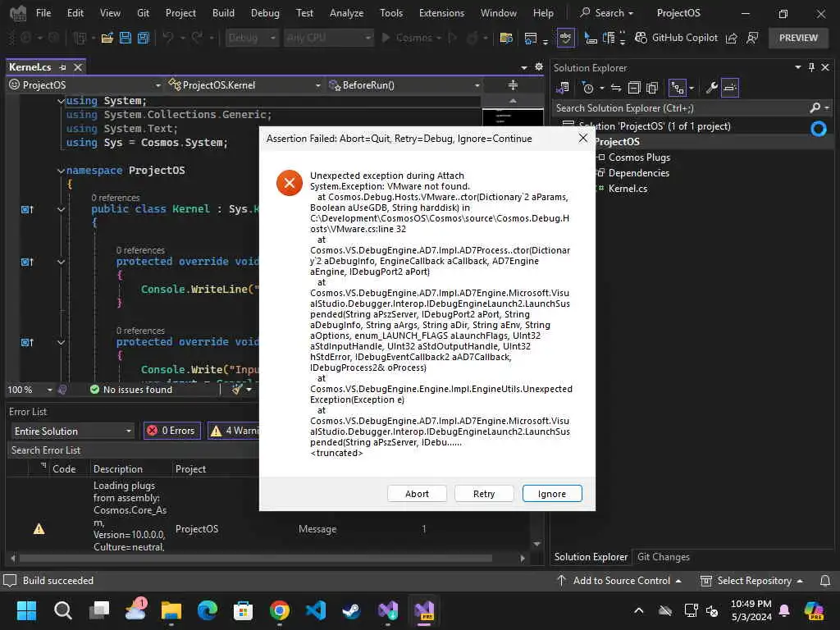Screen dimensions: 840x630
Task: Open the Search box in the title bar
Action: click(x=607, y=13)
